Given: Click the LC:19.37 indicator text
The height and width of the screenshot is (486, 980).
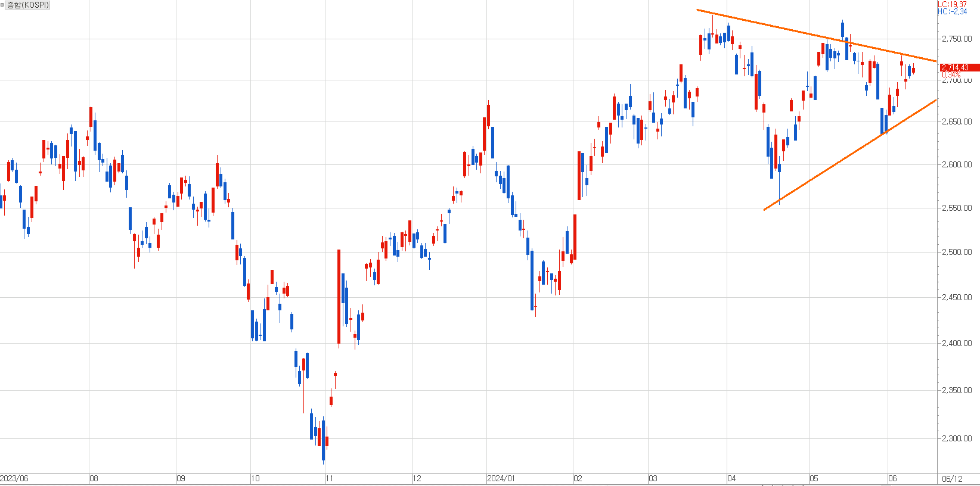Looking at the screenshot, I should (x=952, y=4).
